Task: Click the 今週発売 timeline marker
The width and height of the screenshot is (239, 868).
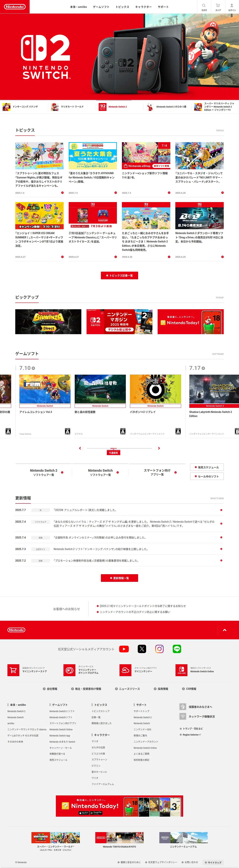Action: (113, 453)
